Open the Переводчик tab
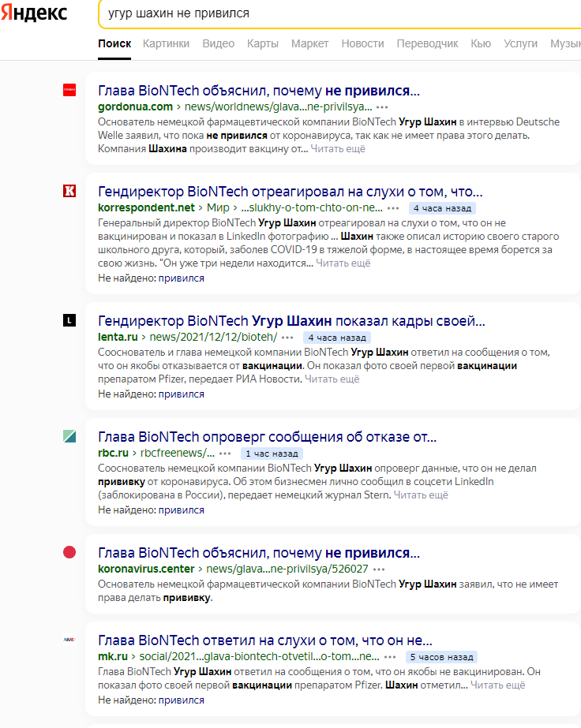 [x=427, y=43]
